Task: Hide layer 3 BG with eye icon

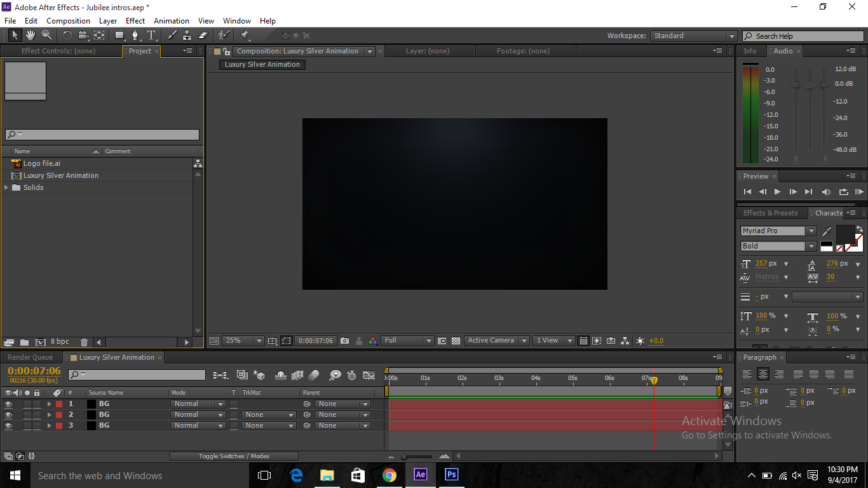Action: [x=8, y=426]
